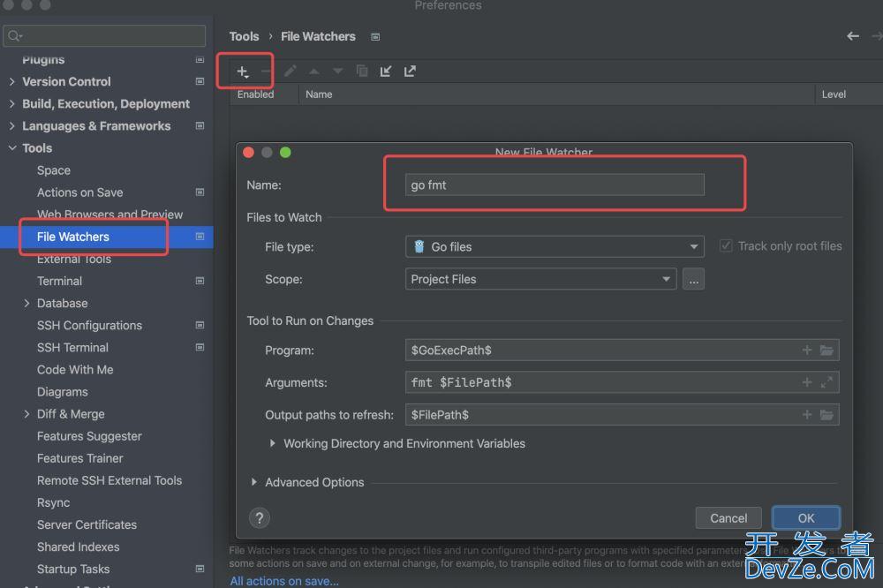Screen dimensions: 883x588
Task: Click the settings icon beside File Watchers breadcrumb
Action: [375, 37]
